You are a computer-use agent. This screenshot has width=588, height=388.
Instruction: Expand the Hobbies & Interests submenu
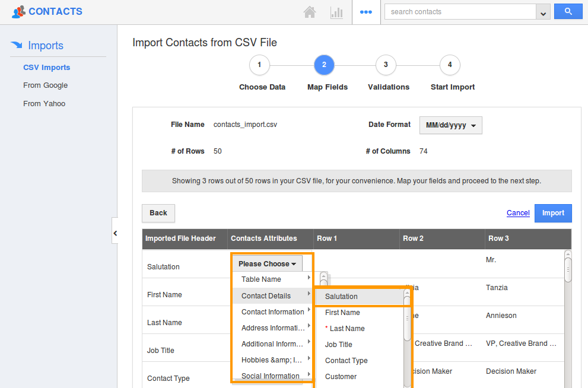272,360
